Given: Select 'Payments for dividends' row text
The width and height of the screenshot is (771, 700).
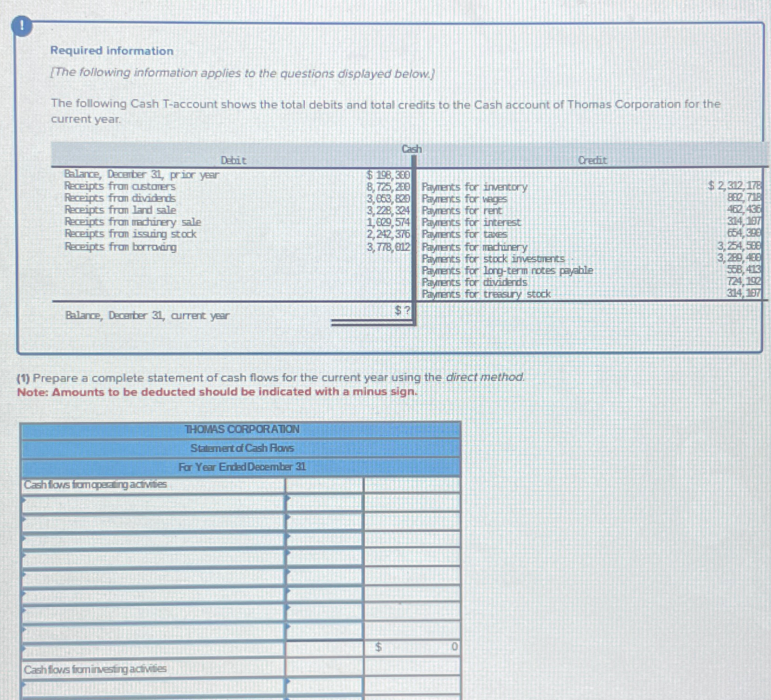Looking at the screenshot, I should pyautogui.click(x=474, y=282).
